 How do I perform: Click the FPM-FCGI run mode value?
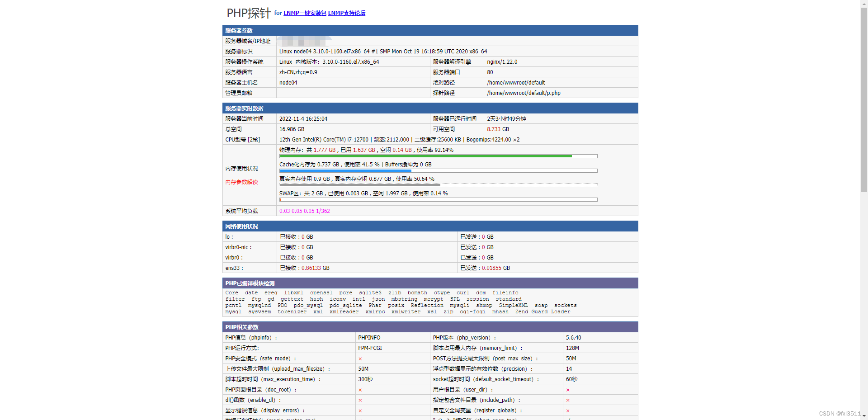pyautogui.click(x=370, y=348)
